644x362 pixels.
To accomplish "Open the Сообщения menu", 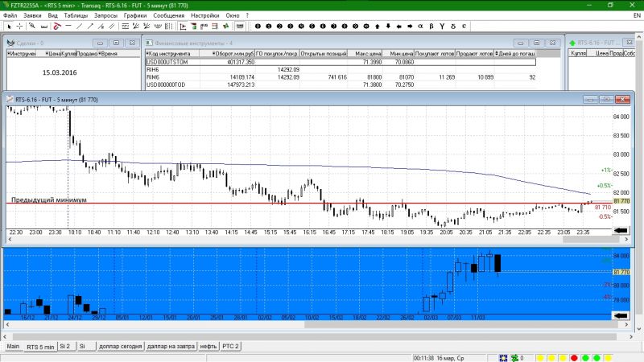I will 169,15.
